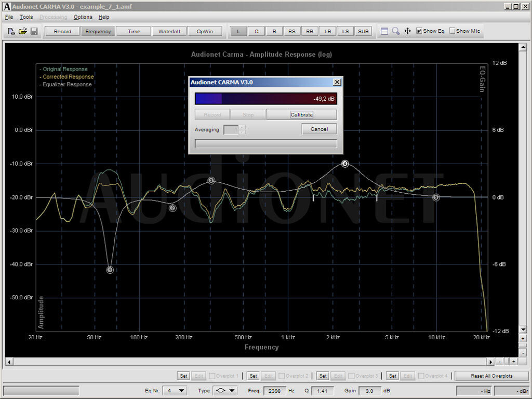The height and width of the screenshot is (399, 532).
Task: Click the Gain input field
Action: [369, 391]
